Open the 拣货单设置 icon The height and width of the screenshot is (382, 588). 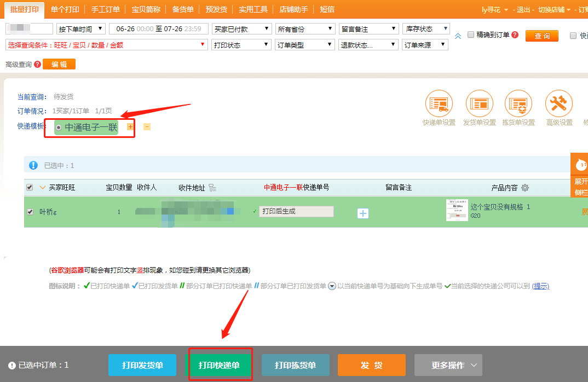pos(518,103)
